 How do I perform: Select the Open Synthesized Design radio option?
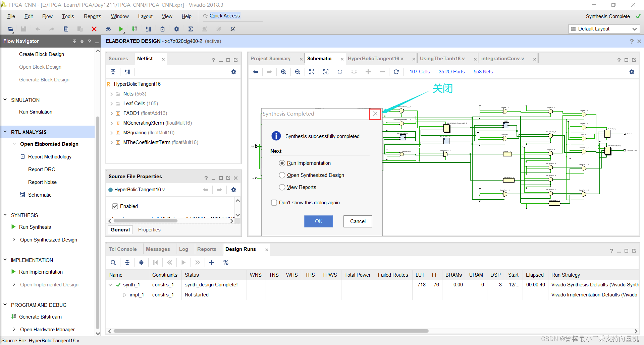(282, 175)
